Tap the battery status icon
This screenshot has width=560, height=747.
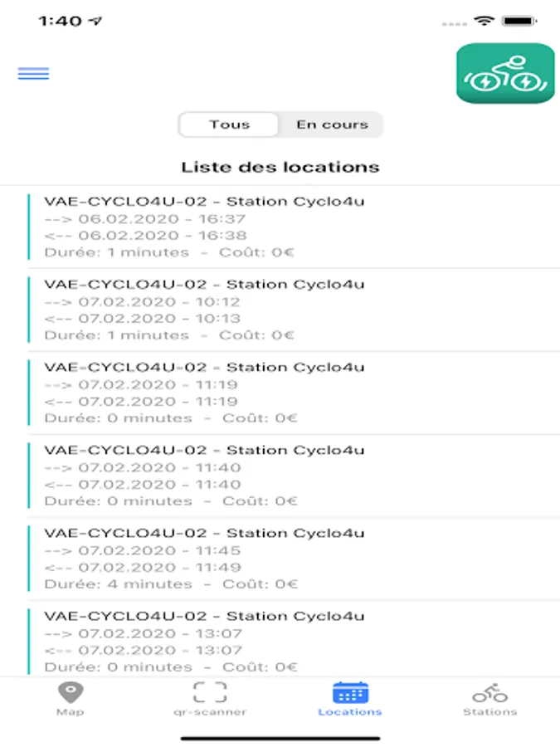(520, 21)
